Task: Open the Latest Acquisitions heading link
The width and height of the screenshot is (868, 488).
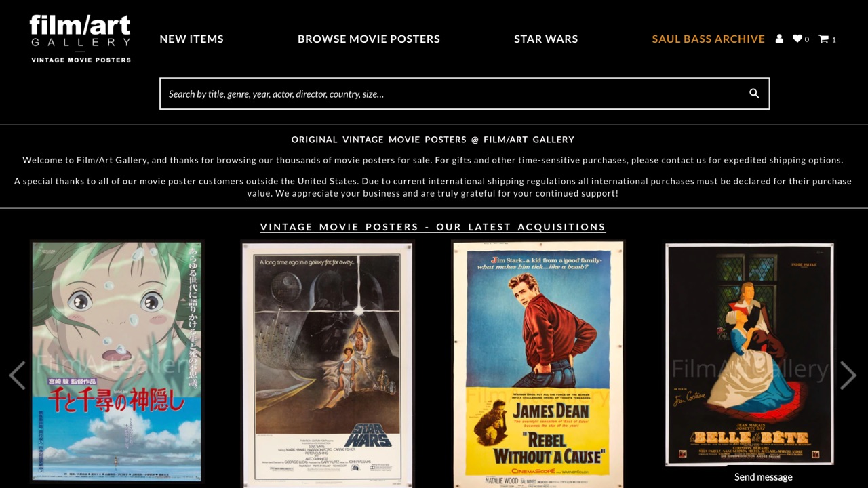Action: point(433,227)
